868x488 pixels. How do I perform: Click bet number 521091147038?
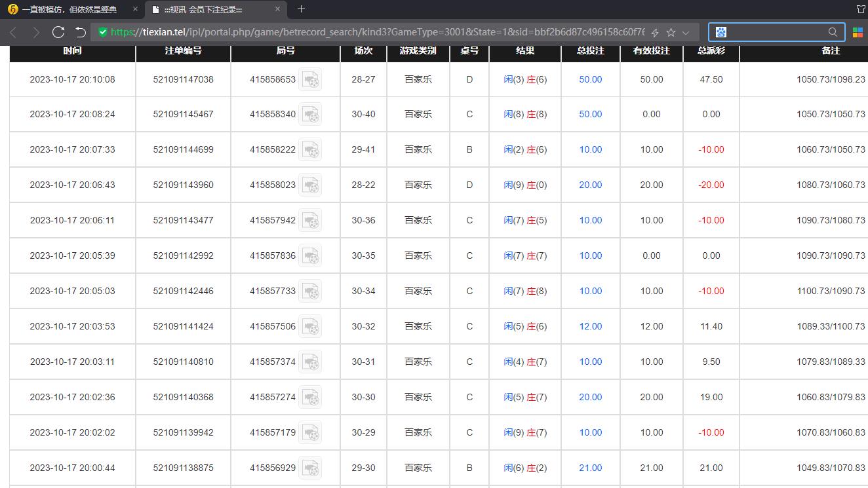(183, 79)
